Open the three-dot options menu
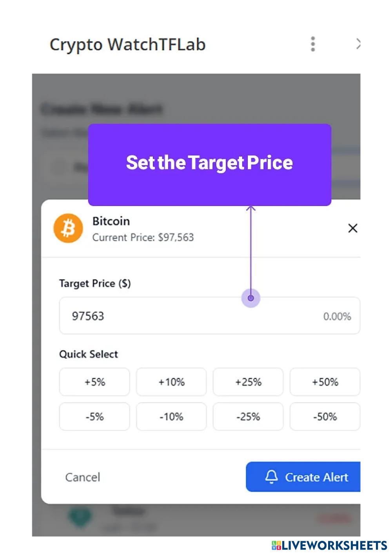This screenshot has width=392, height=555. (x=313, y=44)
